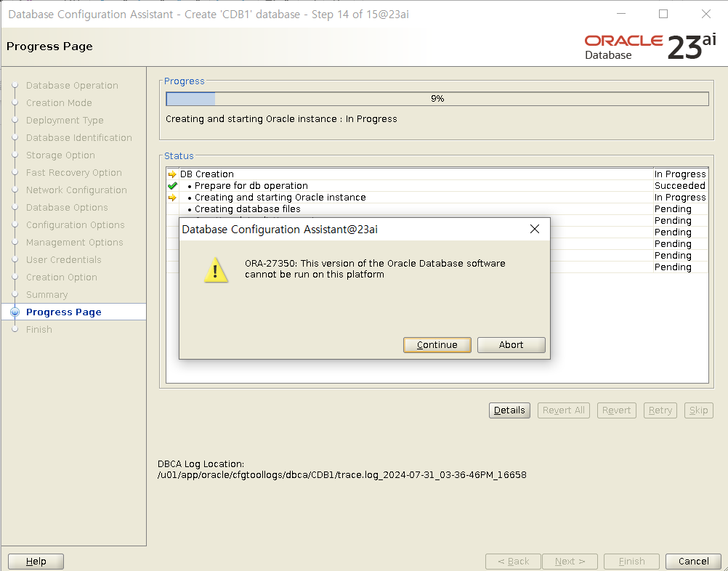Click the Oracle Database 23ai logo
Image resolution: width=728 pixels, height=571 pixels.
[650, 47]
